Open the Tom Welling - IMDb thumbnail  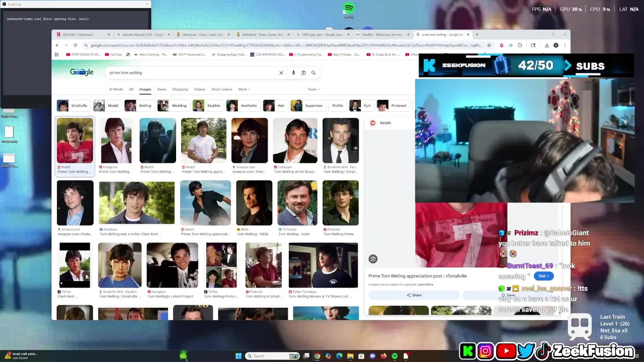point(254,203)
